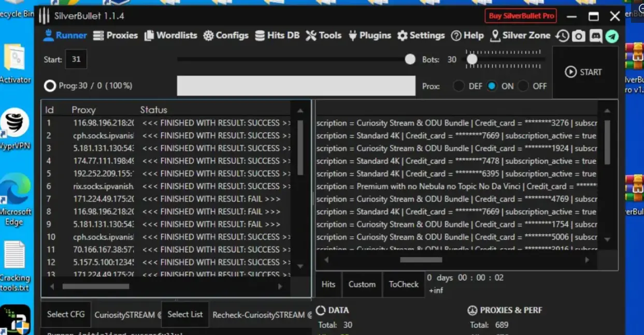
Task: Switch to the ToCheck tab
Action: [x=404, y=284]
